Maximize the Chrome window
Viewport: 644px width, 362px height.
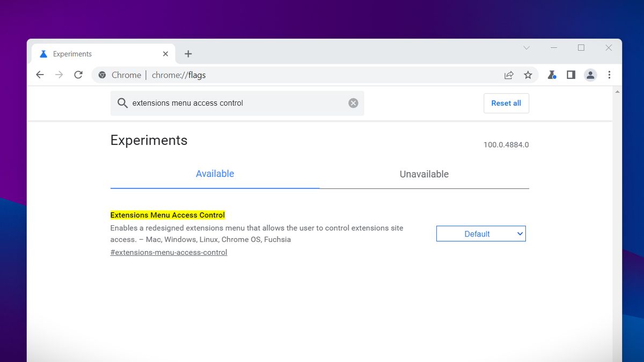click(581, 48)
